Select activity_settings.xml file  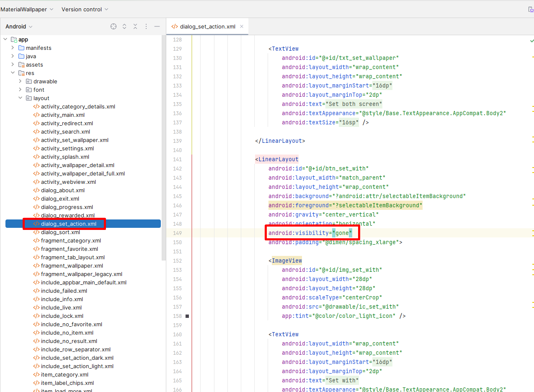[x=67, y=148]
